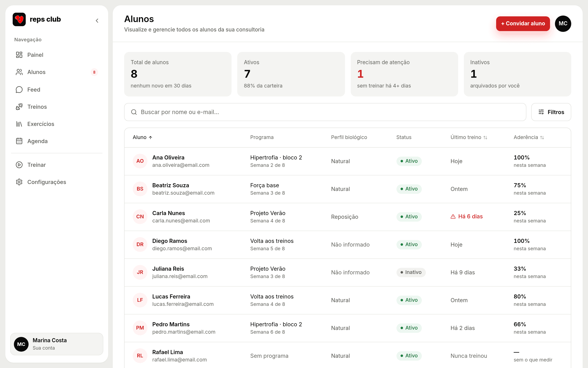Click Pedro Martins' Ativo status badge
Screen dimensions: 588x368
coord(409,328)
